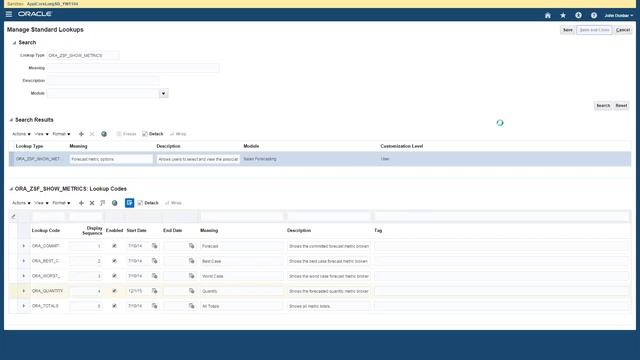Expand the ORA_TOTALS lookup code row
The width and height of the screenshot is (640, 360).
24,306
